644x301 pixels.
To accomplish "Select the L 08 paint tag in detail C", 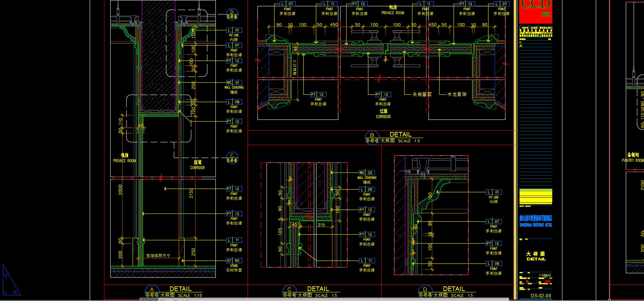I will pos(366,190).
